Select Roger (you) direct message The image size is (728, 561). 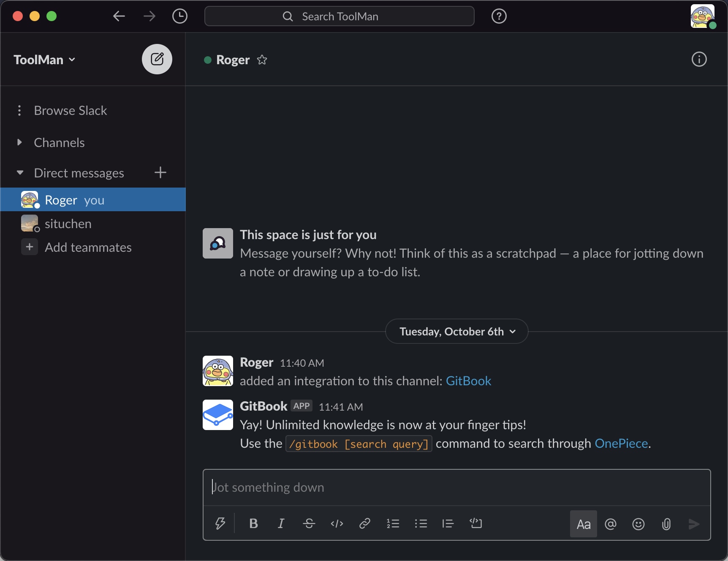[93, 199]
